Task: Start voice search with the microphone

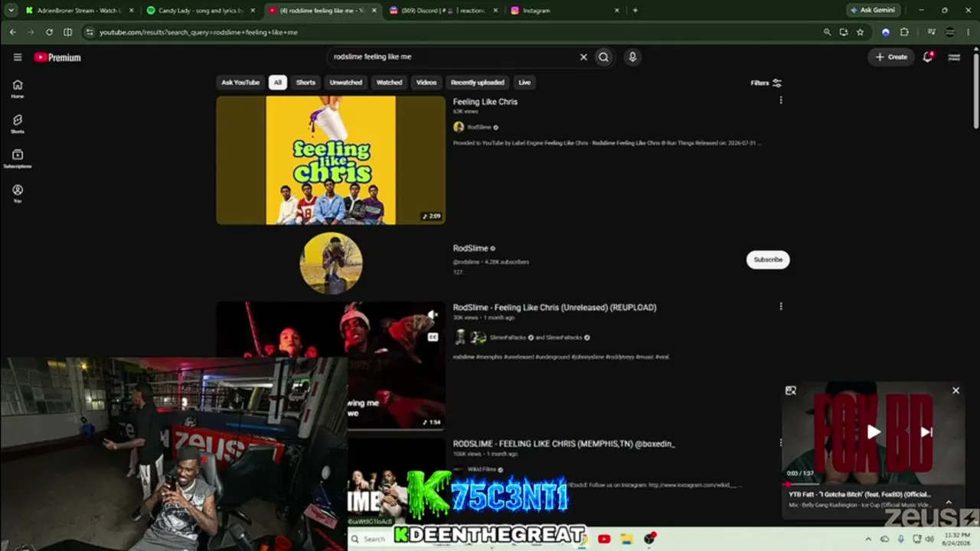Action: (632, 57)
